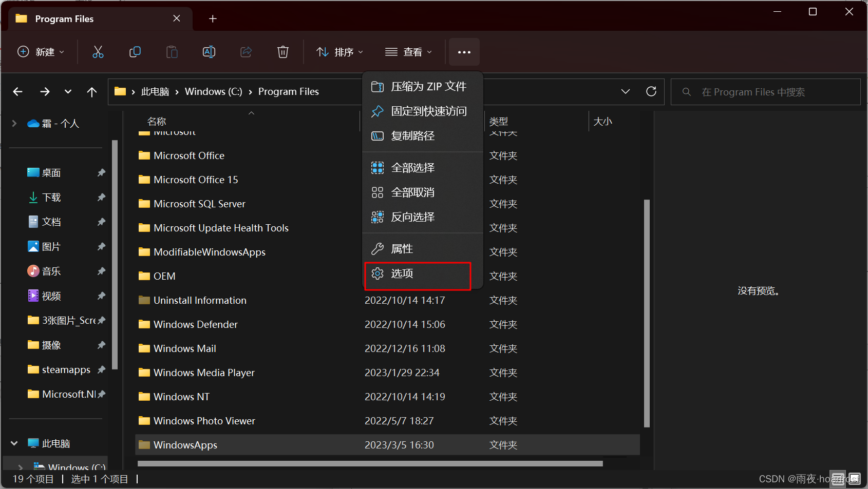Select 反向选择 menu item
868x489 pixels.
[423, 217]
